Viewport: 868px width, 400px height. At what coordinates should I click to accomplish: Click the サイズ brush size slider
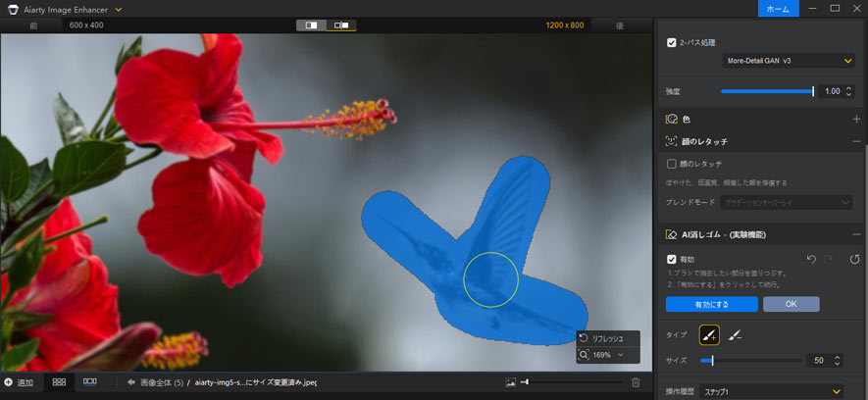coord(751,360)
